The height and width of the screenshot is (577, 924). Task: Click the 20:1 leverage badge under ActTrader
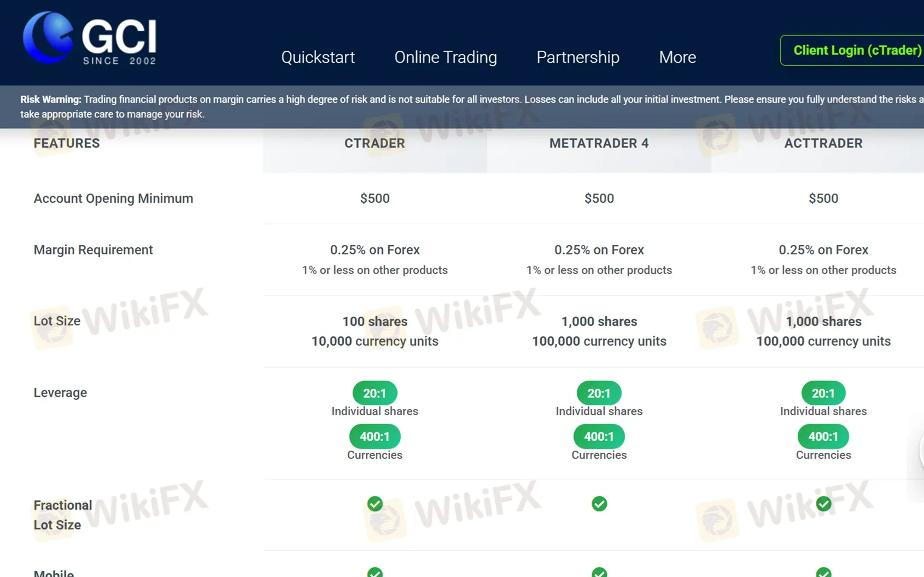(x=823, y=393)
